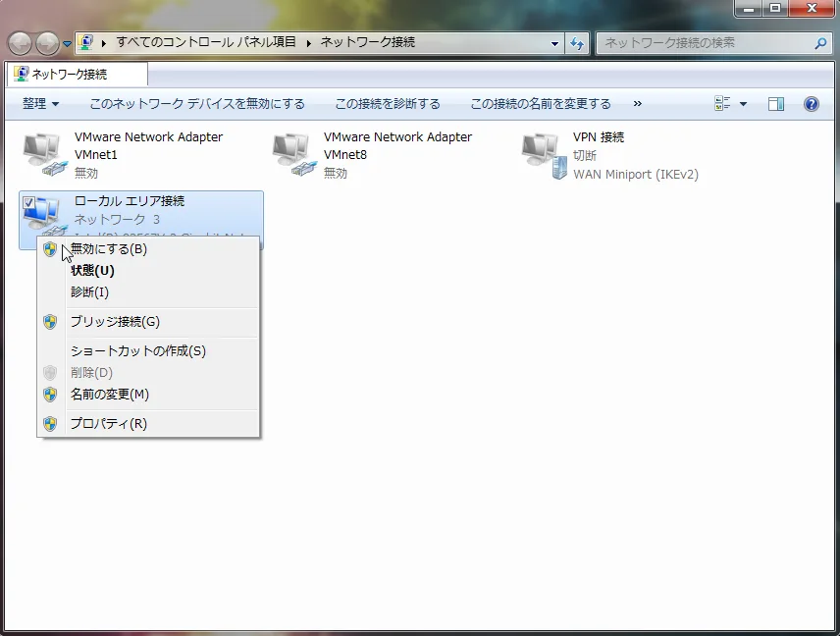The image size is (840, 636).
Task: Click control panel icon in address bar
Action: click(85, 42)
